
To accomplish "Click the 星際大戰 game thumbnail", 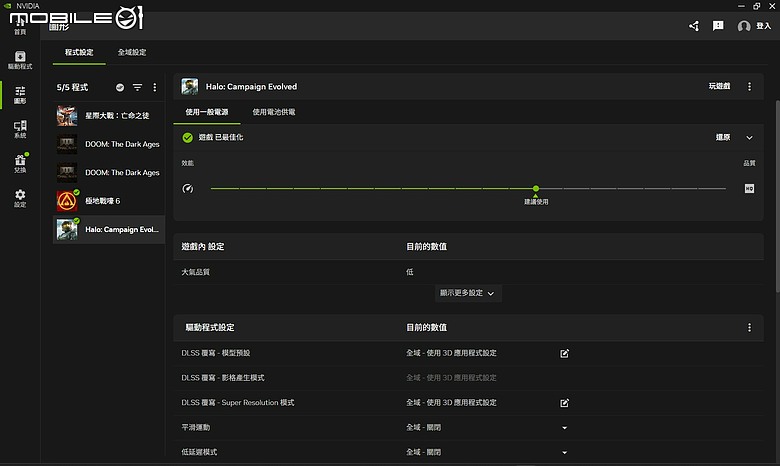I will point(67,115).
